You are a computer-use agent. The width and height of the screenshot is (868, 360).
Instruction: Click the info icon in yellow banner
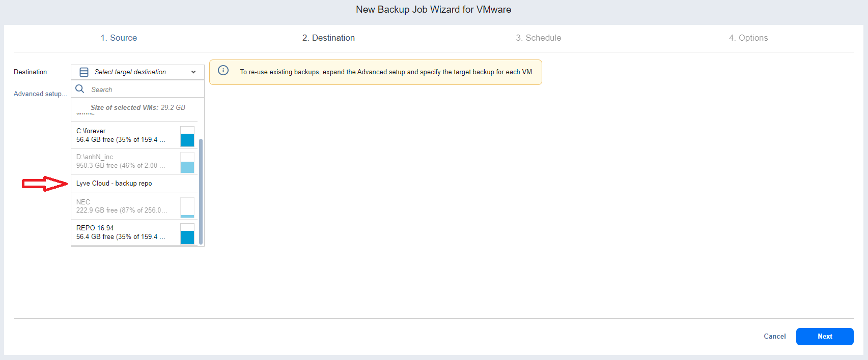pos(223,71)
